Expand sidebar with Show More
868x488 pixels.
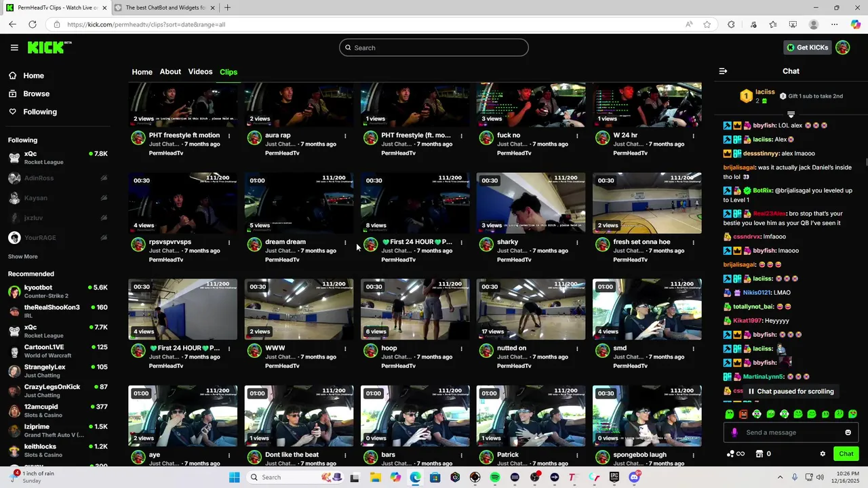22,257
